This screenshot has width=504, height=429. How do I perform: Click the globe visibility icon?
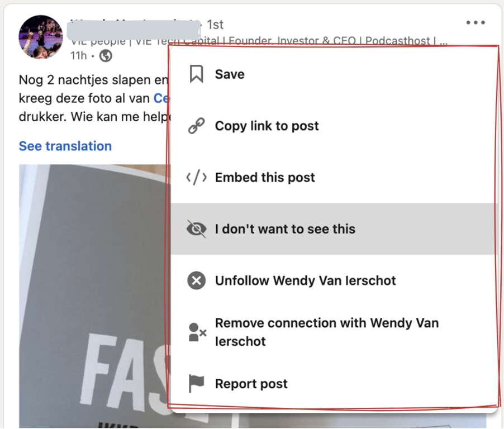pos(106,56)
